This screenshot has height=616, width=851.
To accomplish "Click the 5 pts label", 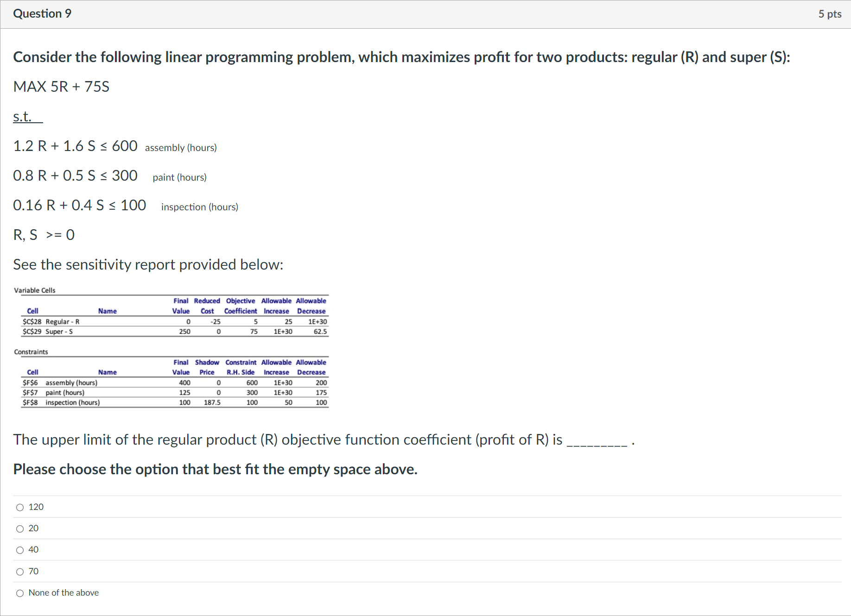I will pos(829,13).
